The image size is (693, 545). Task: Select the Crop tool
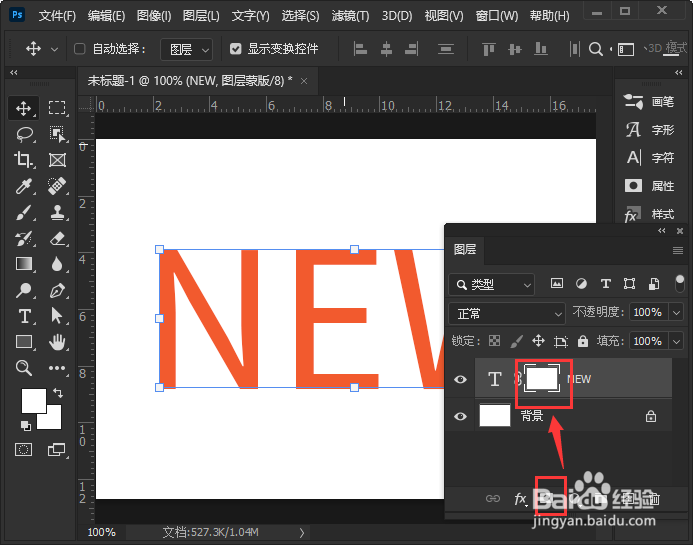[23, 160]
